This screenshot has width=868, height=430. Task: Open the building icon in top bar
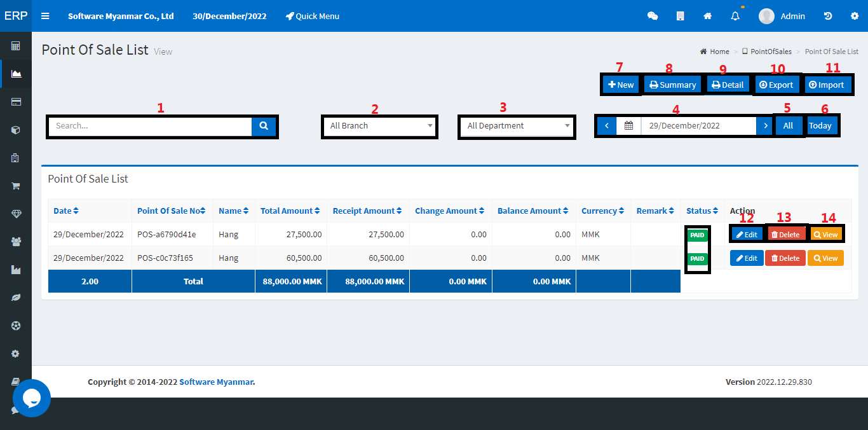click(680, 16)
